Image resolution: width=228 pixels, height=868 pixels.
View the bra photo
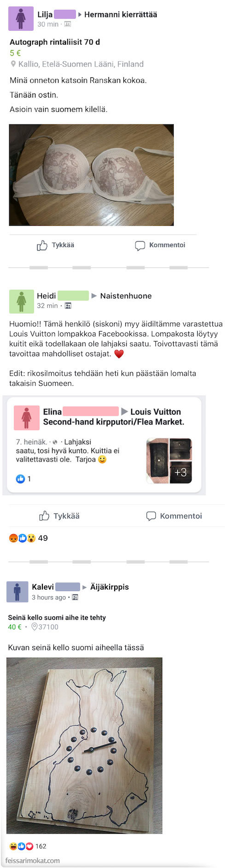[x=91, y=175]
